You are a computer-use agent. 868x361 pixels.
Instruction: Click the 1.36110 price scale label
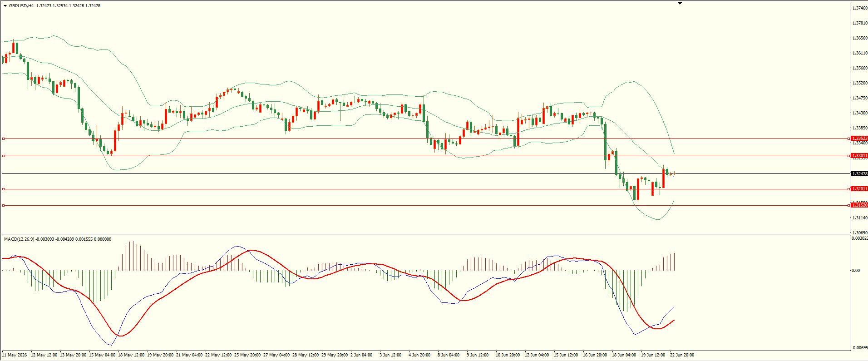(x=860, y=53)
